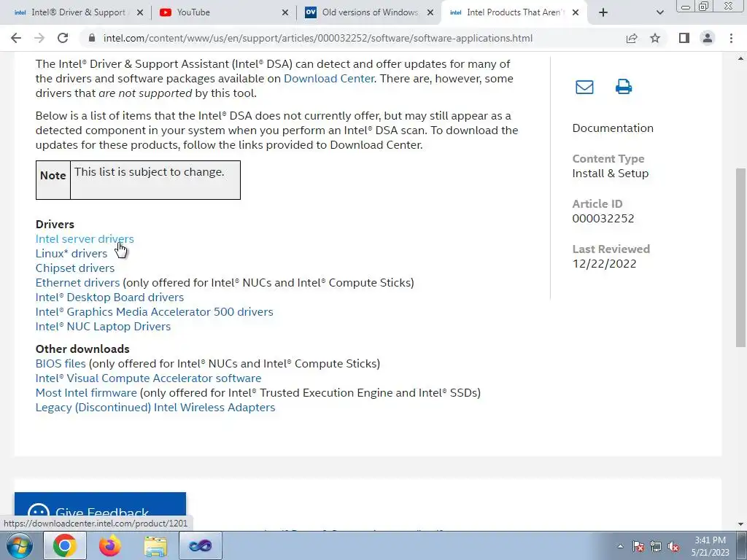Click the scrollbar down arrow
The height and width of the screenshot is (560, 747).
tap(740, 524)
